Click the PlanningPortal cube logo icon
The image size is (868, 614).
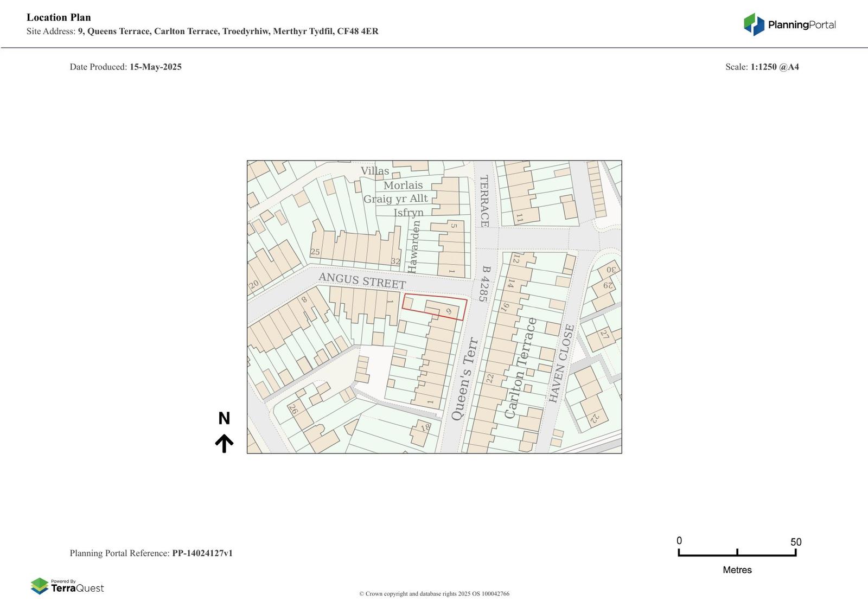click(754, 24)
